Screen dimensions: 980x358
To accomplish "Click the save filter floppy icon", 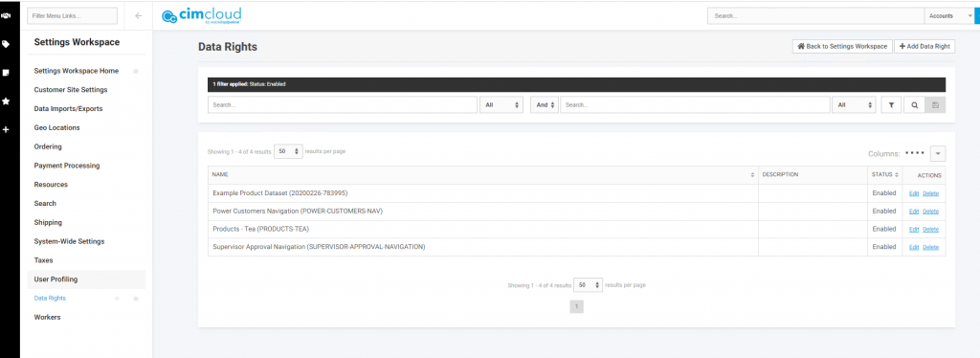I will 935,105.
